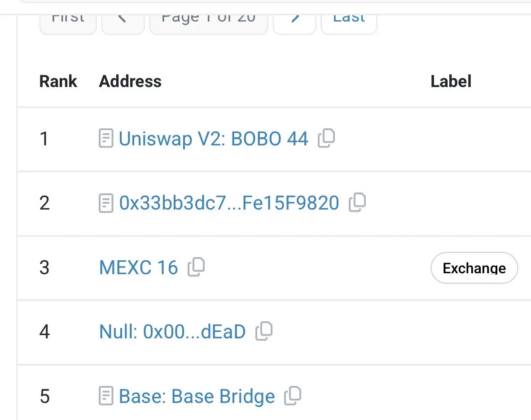Click the Exchange label tag on MEXC 16
Image resolution: width=531 pixels, height=420 pixels.
pyautogui.click(x=474, y=268)
